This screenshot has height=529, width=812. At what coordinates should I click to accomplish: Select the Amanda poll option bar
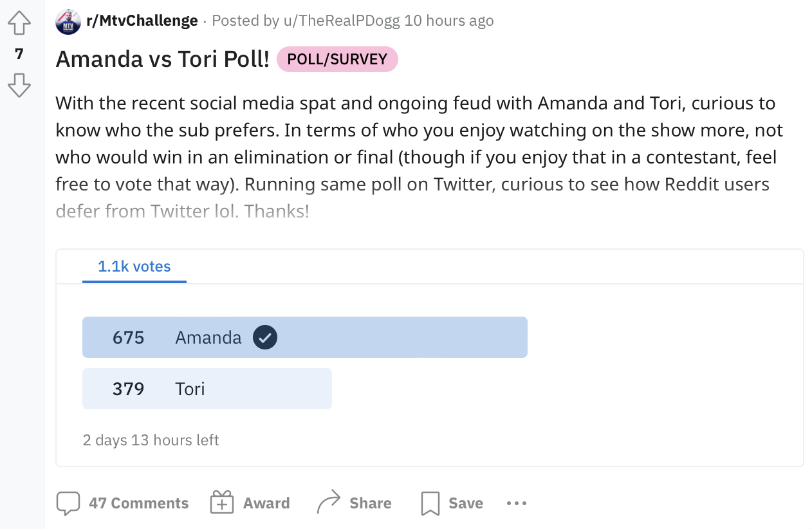pyautogui.click(x=305, y=337)
